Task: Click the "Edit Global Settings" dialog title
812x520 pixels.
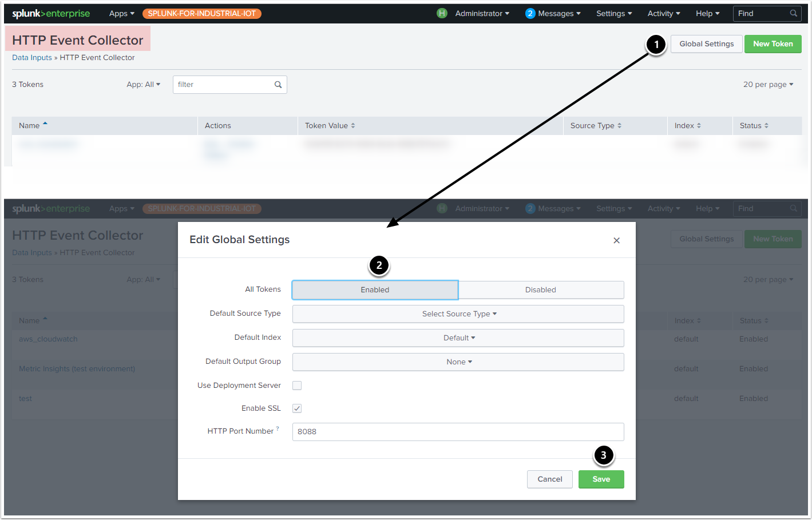Action: click(239, 240)
